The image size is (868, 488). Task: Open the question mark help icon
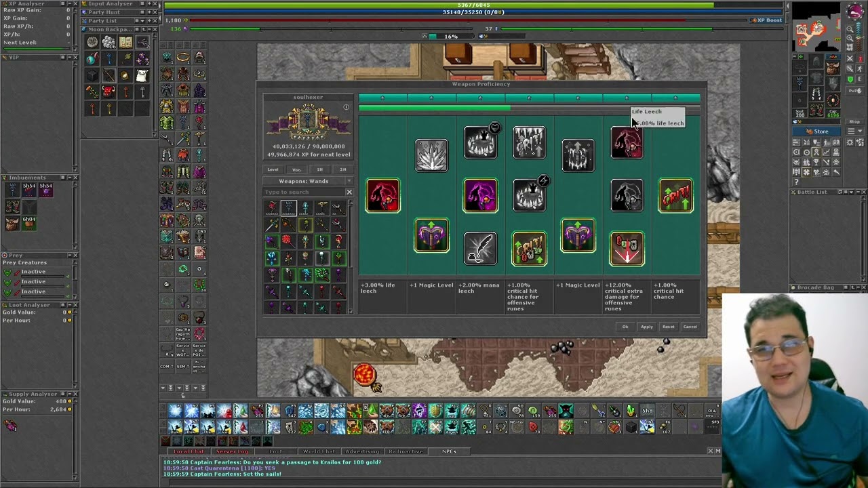click(797, 182)
